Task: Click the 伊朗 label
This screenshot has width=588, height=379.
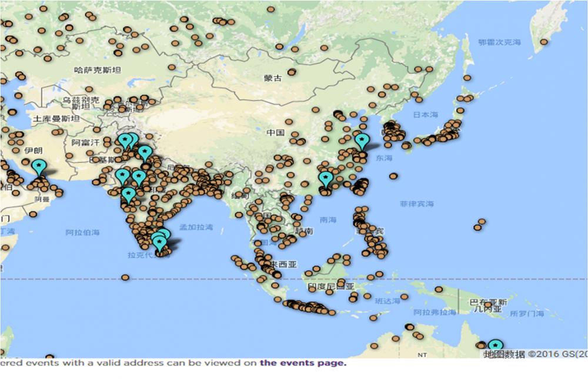Action: [34, 150]
